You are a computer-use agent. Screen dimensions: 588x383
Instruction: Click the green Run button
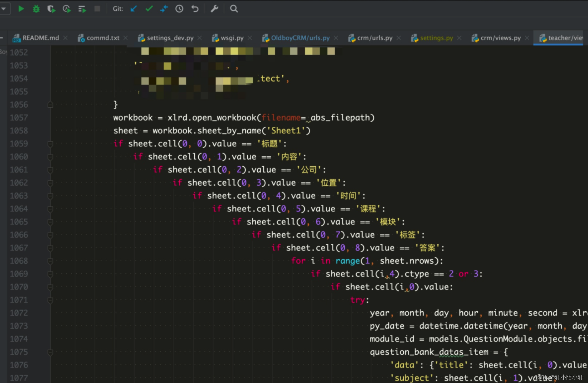click(21, 9)
